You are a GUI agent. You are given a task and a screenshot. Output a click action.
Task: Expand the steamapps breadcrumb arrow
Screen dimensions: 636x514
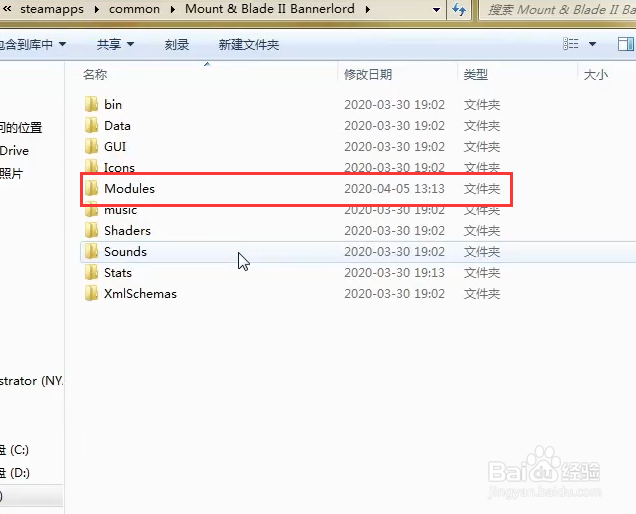[97, 9]
